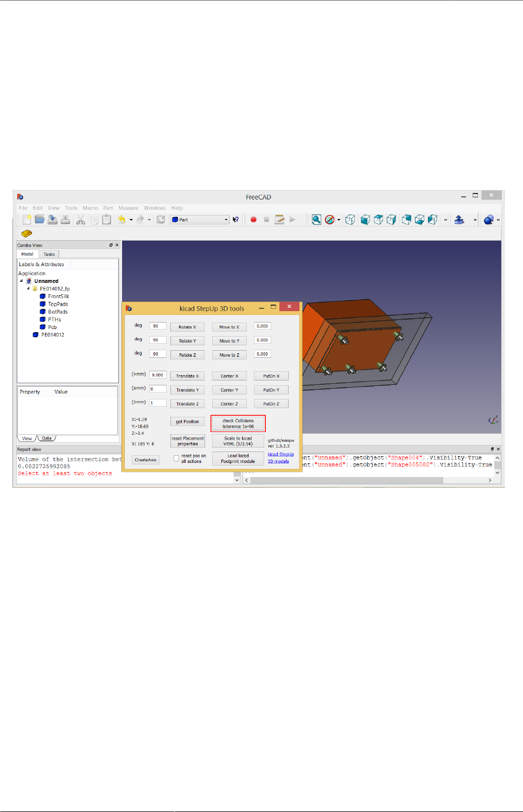
Task: Switch to the Data property tab
Action: point(47,439)
